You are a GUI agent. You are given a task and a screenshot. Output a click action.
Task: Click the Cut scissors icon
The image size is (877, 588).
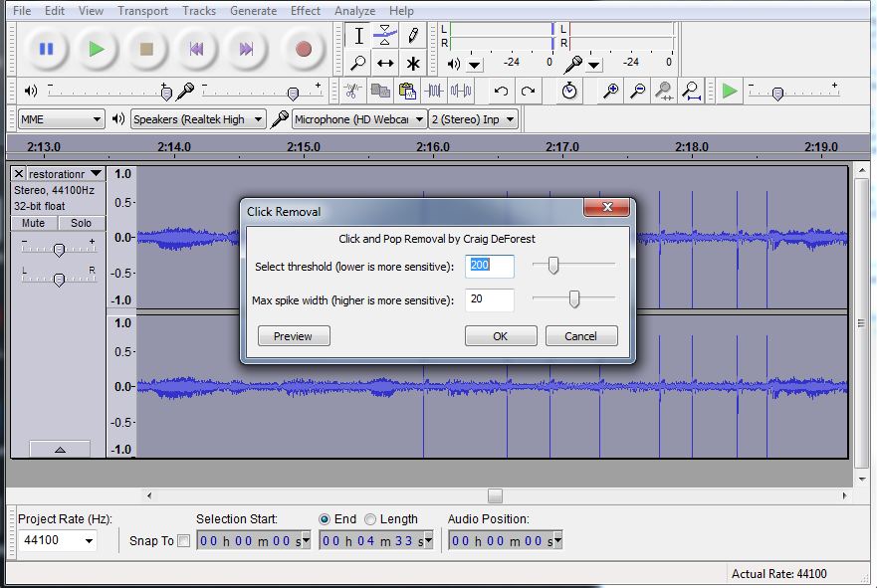pos(352,91)
